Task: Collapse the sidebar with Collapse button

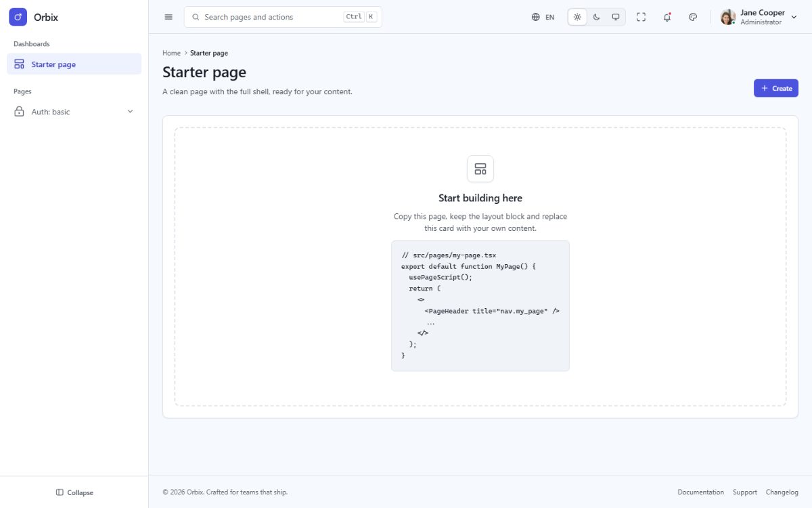Action: 74,492
